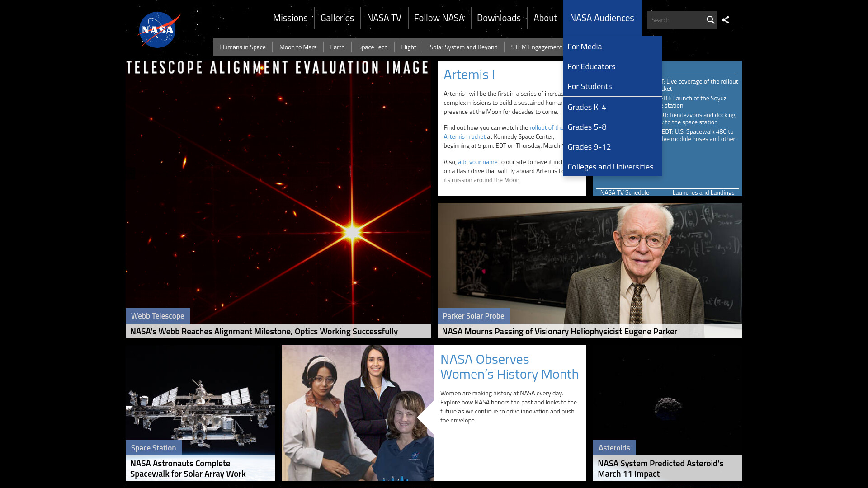868x488 pixels.
Task: Open Earth topic
Action: (x=337, y=47)
